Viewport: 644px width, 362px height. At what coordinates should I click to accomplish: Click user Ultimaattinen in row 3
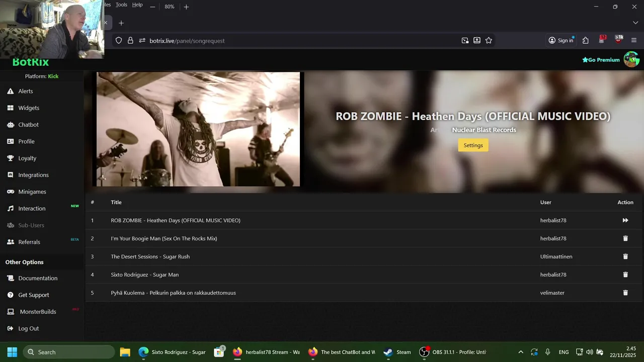(x=556, y=256)
